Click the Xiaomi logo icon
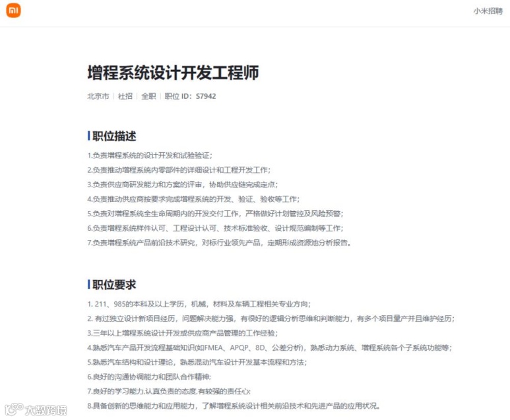This screenshot has height=420, width=510. (x=13, y=11)
